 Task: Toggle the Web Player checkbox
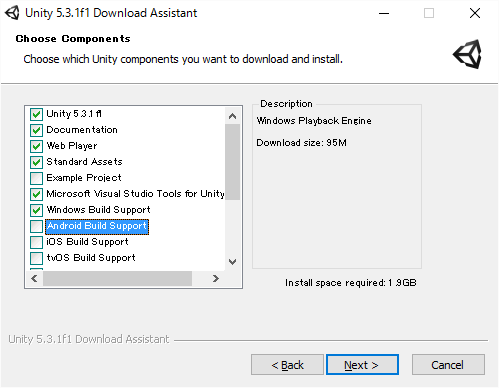36,146
